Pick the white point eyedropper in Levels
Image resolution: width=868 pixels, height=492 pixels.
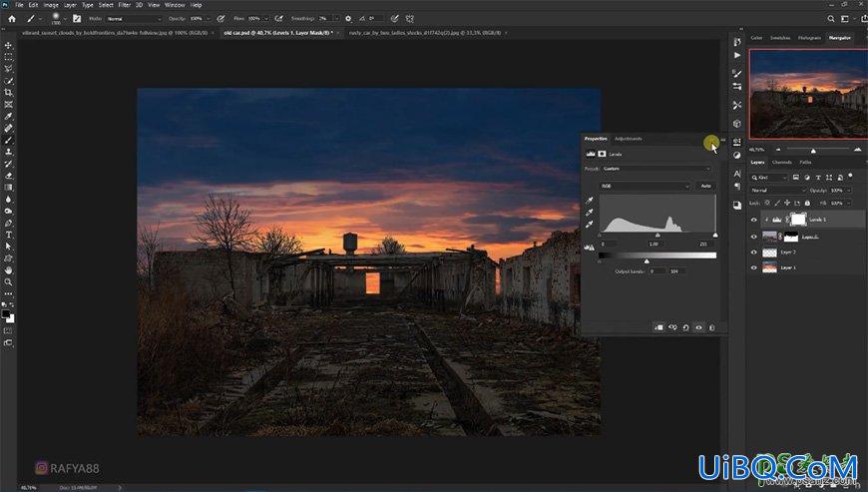click(x=590, y=225)
